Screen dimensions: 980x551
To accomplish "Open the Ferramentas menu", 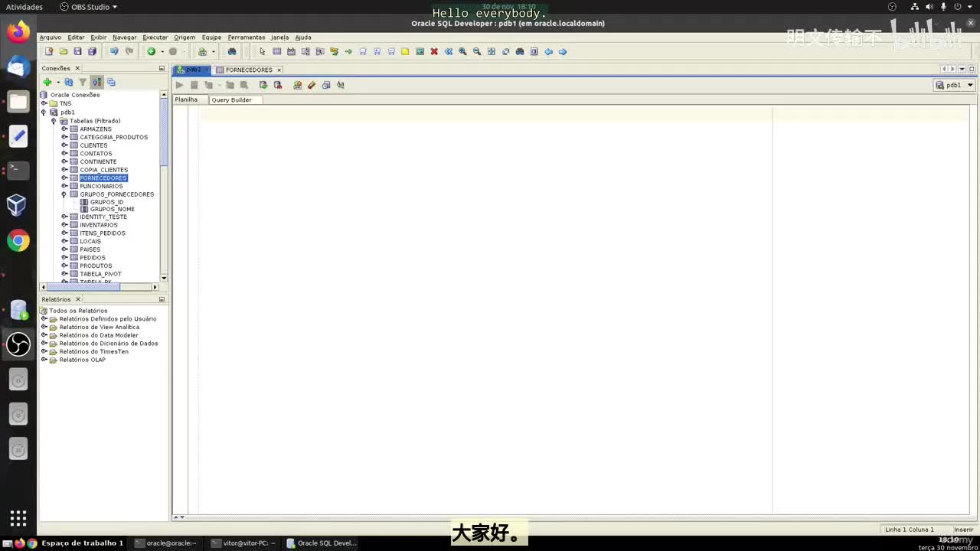I will click(x=247, y=37).
